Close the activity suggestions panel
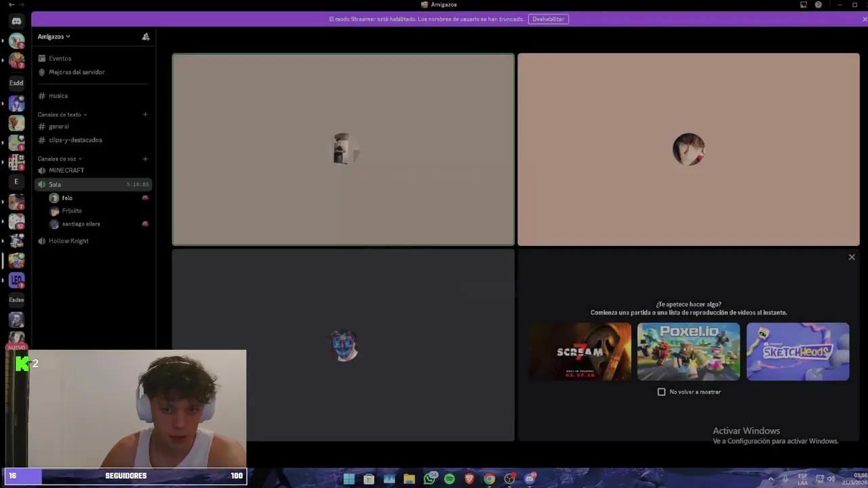868x488 pixels. pos(852,257)
